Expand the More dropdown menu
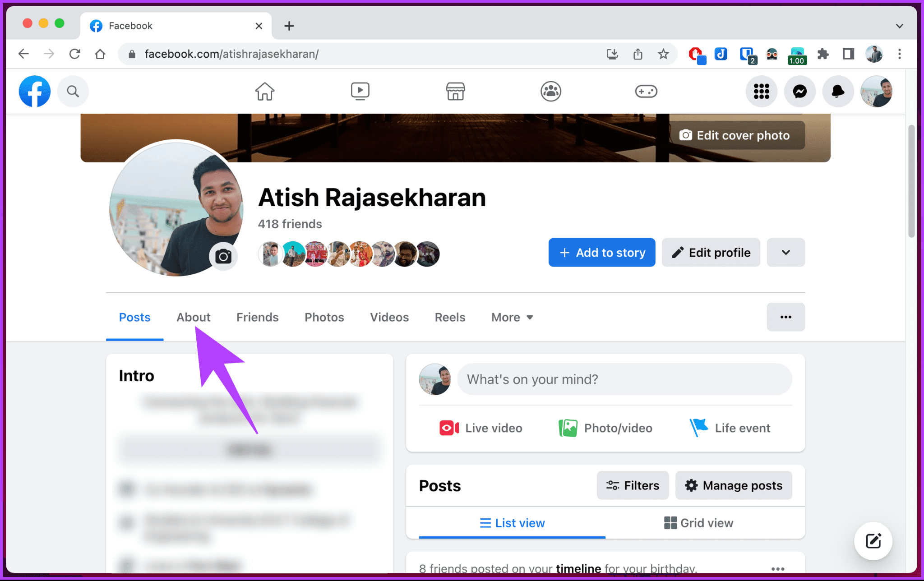924x581 pixels. point(512,317)
